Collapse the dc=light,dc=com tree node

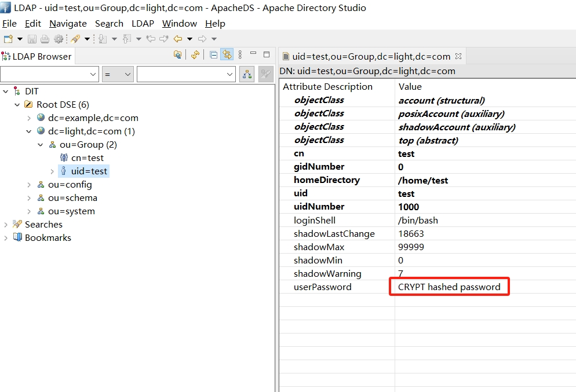tap(29, 131)
